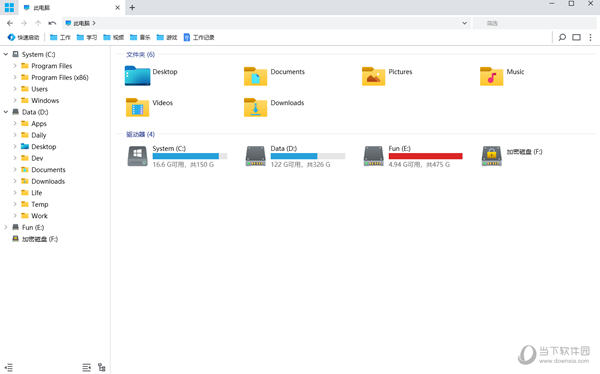Select Documents under Data (D:) in tree
Screen dimensions: 600x374
point(48,170)
